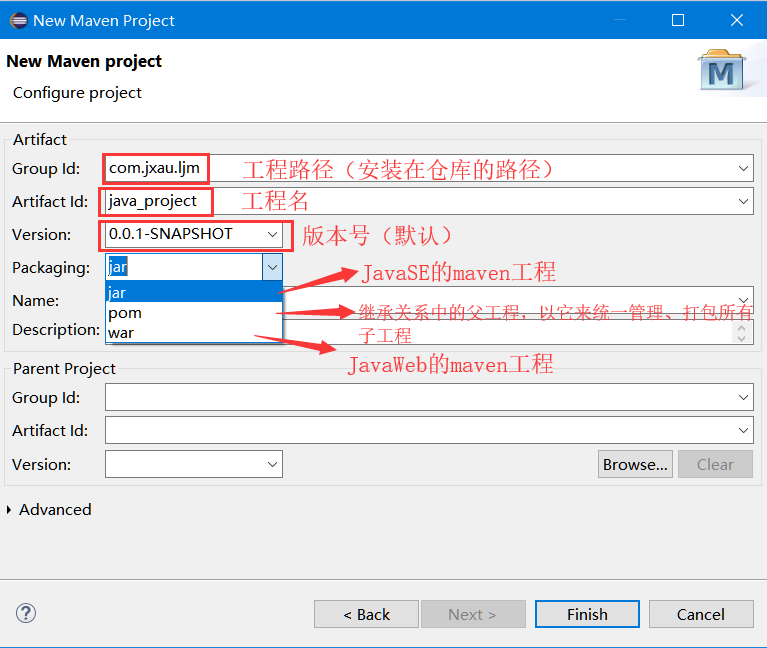Click the Next > button
The image size is (767, 648).
tap(473, 614)
